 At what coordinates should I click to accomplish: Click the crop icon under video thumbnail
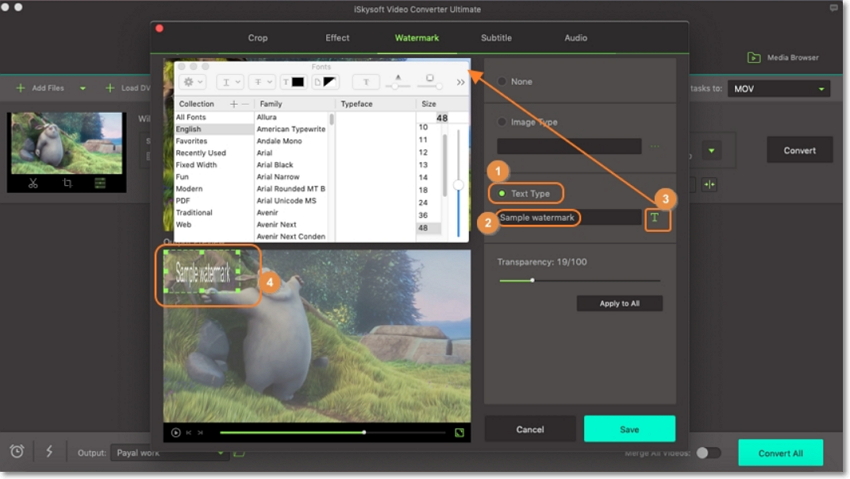pos(67,183)
